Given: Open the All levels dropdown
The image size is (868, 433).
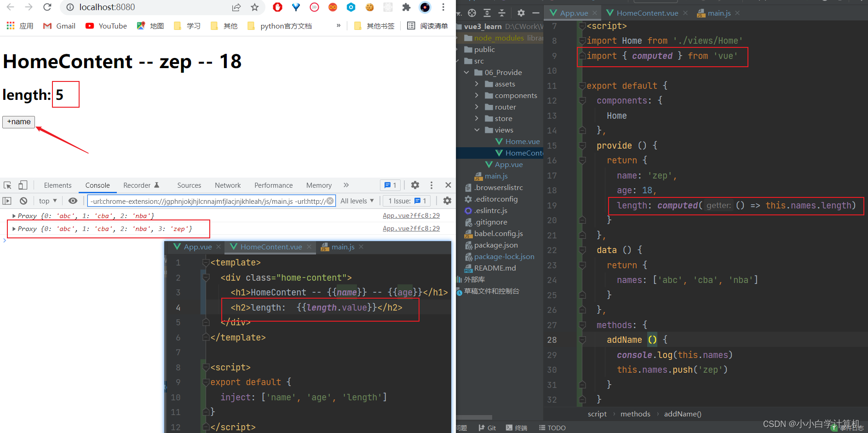Looking at the screenshot, I should pos(357,201).
